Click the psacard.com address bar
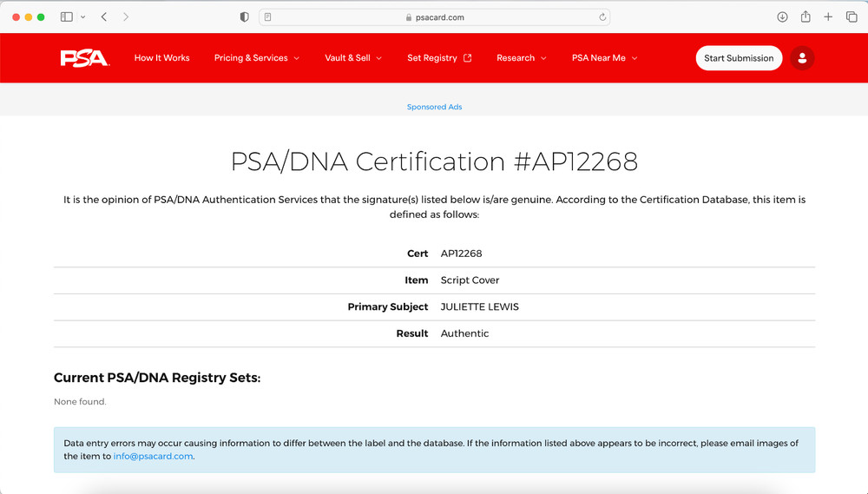Viewport: 868px width, 494px height. click(435, 17)
